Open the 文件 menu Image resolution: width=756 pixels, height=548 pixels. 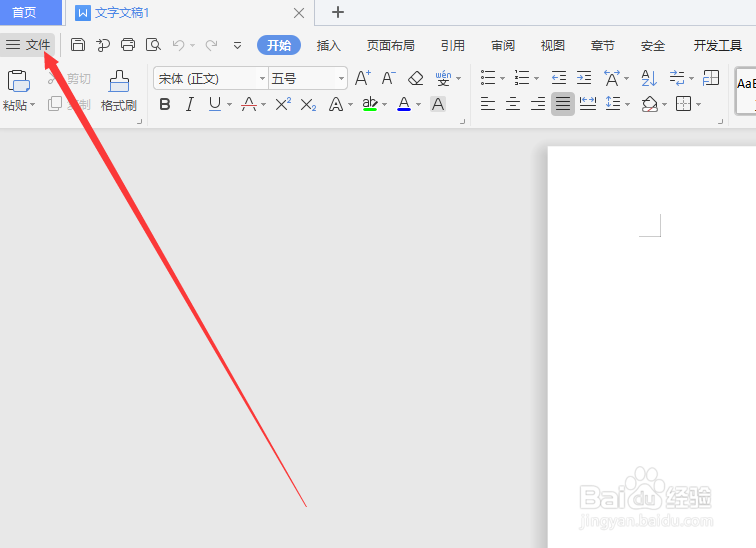(x=28, y=45)
